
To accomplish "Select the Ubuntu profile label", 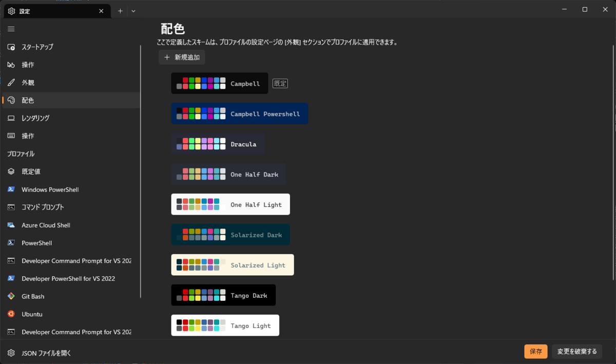I will pos(32,314).
